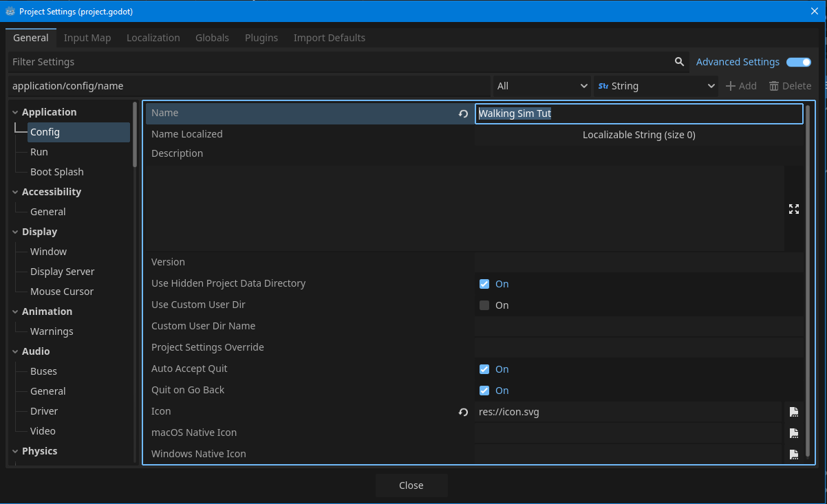Image resolution: width=827 pixels, height=504 pixels.
Task: Select Boot Splash in the settings tree
Action: tap(57, 172)
